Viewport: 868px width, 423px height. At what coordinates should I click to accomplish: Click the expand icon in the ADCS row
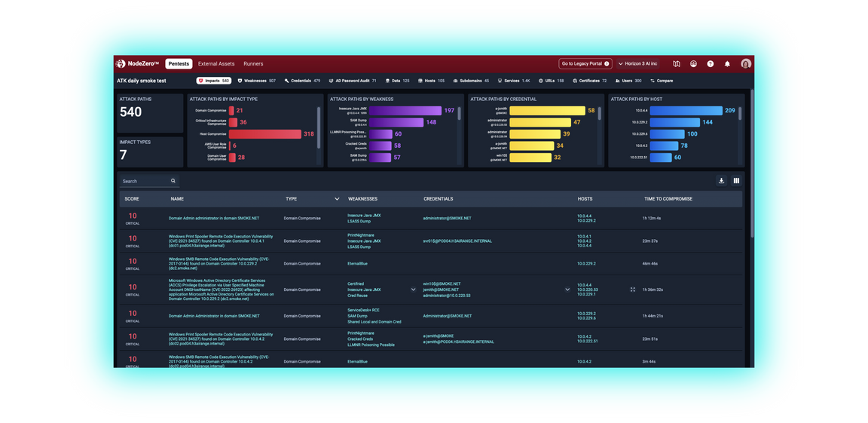point(632,290)
